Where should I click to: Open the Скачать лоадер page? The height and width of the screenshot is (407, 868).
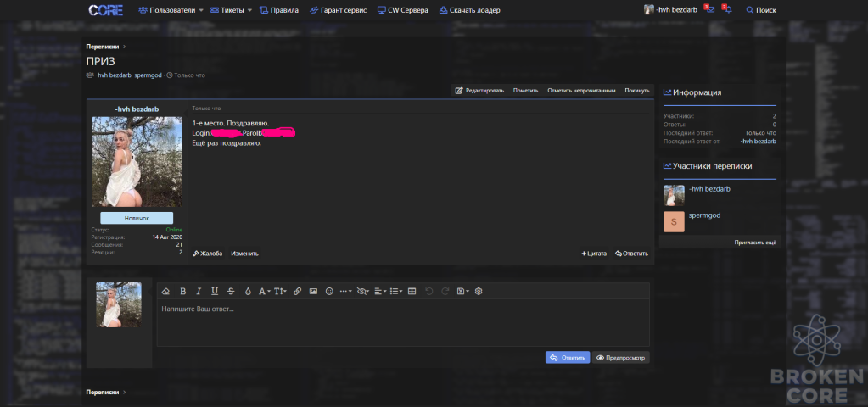[469, 10]
